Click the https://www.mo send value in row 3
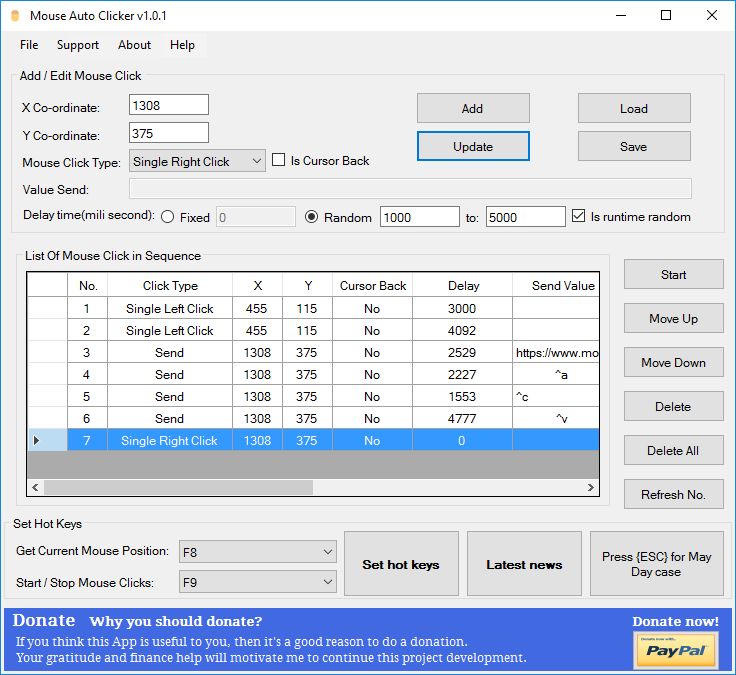The width and height of the screenshot is (736, 675). 556,353
